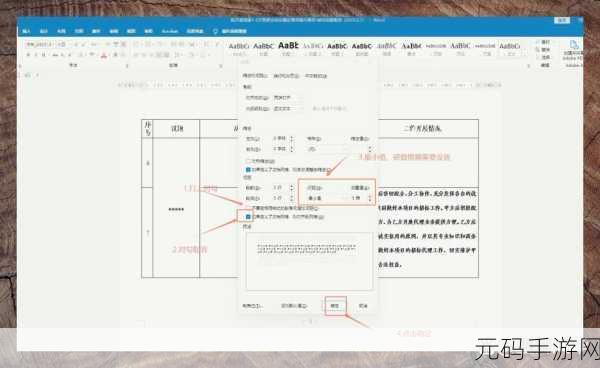Image resolution: width=600 pixels, height=368 pixels.
Task: Click the Set As Default button
Action: click(294, 306)
